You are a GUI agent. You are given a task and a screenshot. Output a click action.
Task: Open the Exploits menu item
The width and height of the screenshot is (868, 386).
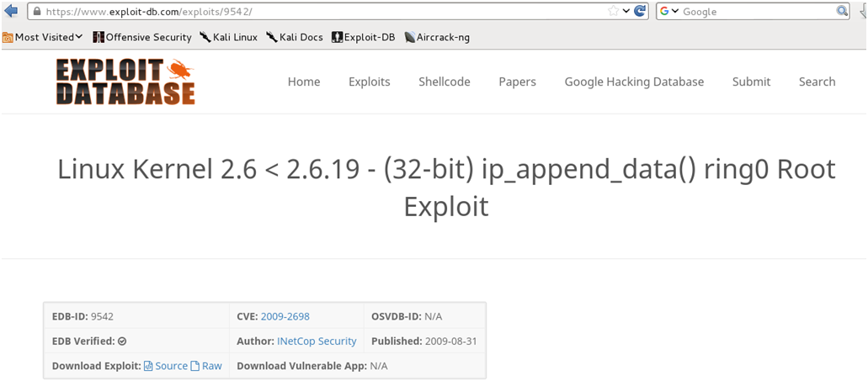(370, 82)
